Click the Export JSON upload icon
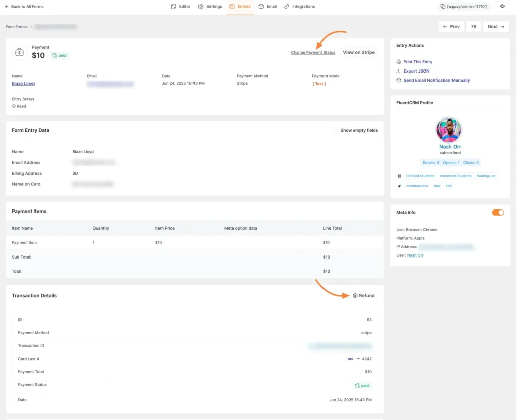 (399, 71)
